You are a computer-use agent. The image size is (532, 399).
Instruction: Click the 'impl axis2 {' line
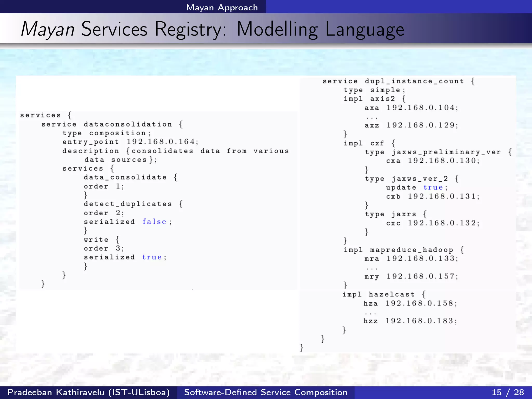(375, 99)
